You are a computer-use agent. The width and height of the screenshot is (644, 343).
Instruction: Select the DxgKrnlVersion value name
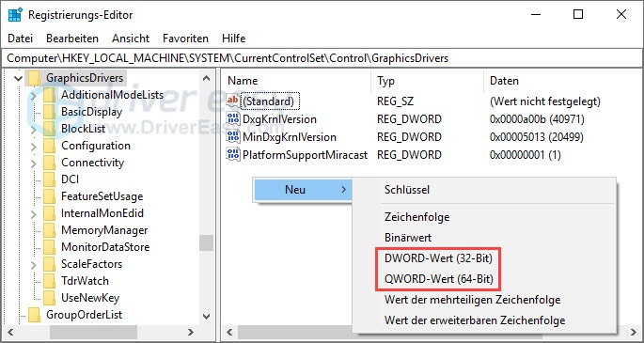[279, 119]
